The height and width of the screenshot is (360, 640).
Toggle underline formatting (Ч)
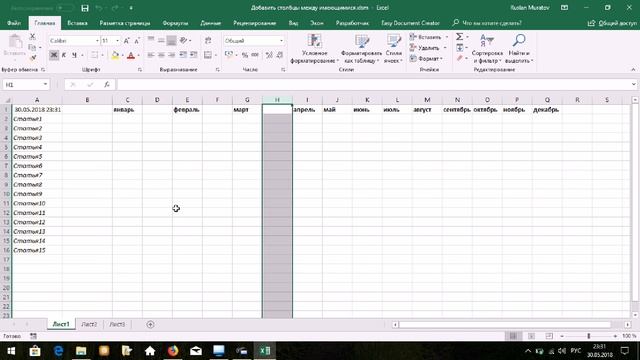(74, 55)
